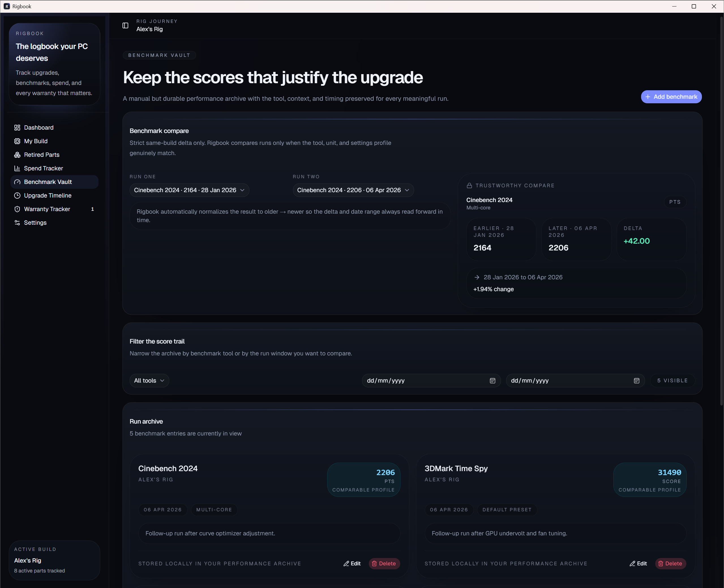The height and width of the screenshot is (588, 724).
Task: Click the vertical page scrollbar
Action: coord(721,210)
